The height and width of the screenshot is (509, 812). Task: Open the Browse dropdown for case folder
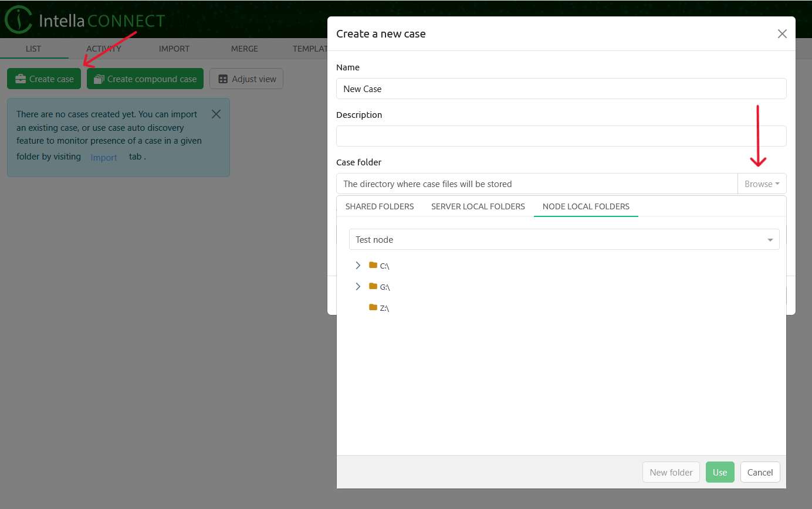click(x=762, y=184)
